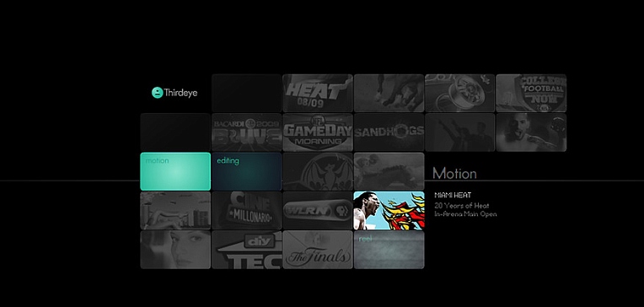Open the Sandhogs project thumbnail
Viewport: 644px width, 307px height.
coord(389,132)
